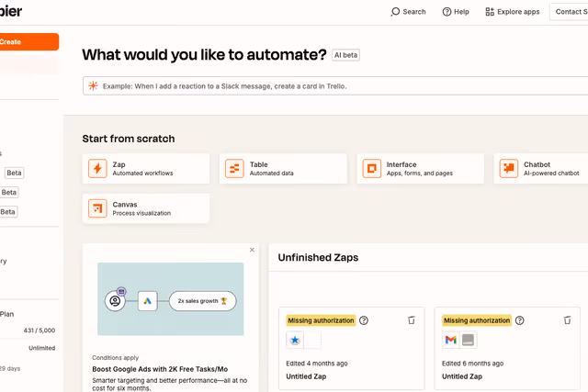Click the automation prompt input field
588x392 pixels.
(x=335, y=85)
